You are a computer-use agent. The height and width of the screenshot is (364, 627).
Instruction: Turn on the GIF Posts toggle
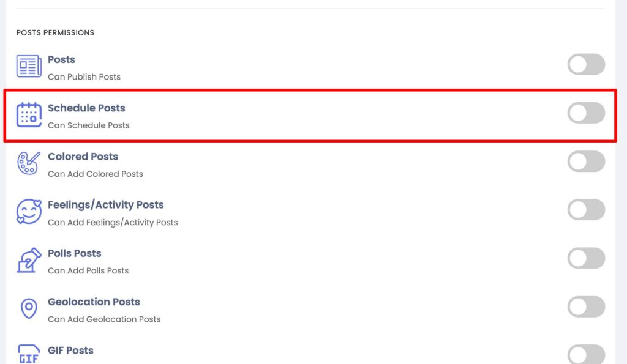pos(586,354)
